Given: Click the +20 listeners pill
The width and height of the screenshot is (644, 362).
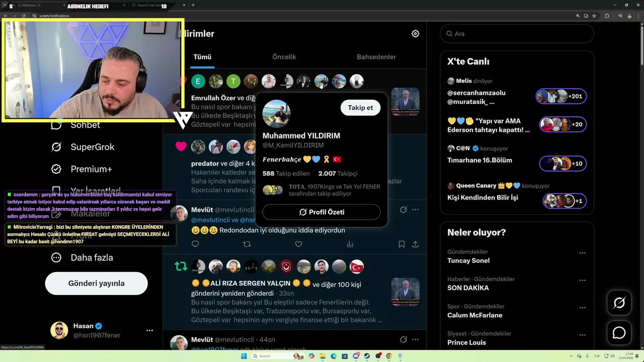Looking at the screenshot, I should 563,124.
